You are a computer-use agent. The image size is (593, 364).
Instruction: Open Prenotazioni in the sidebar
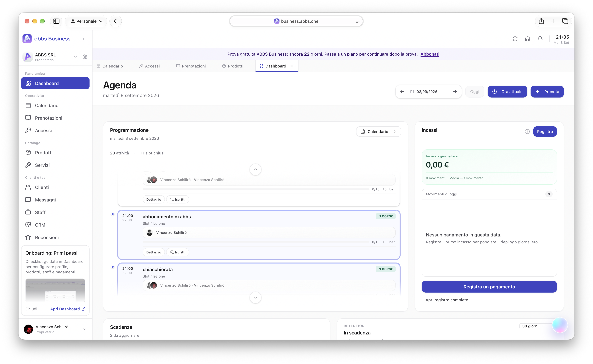[x=56, y=118]
